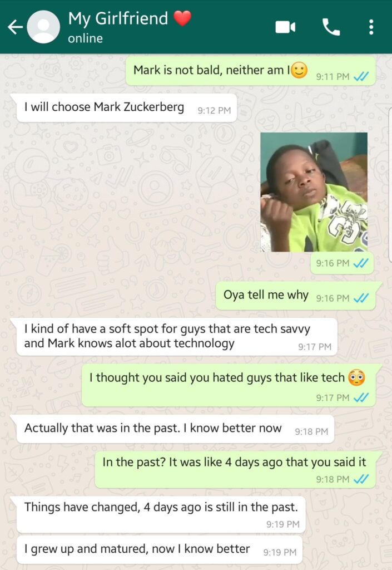Start a video call with My Girlfriend
The image size is (392, 570).
tap(285, 27)
